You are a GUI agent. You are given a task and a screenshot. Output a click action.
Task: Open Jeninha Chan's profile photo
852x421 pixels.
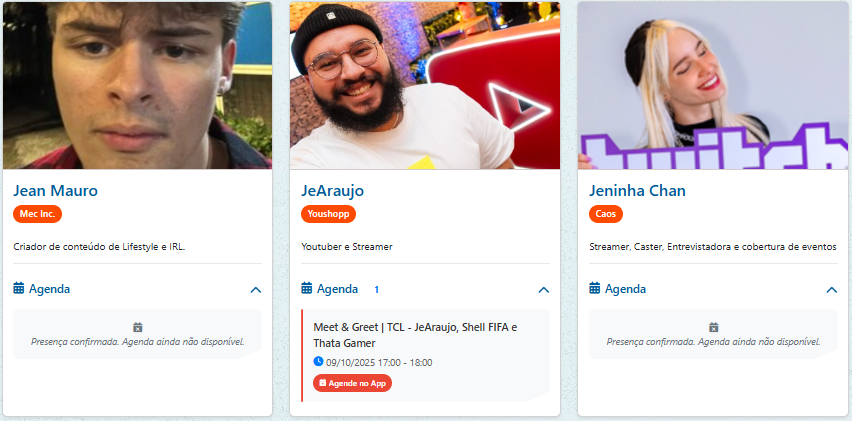pyautogui.click(x=713, y=85)
